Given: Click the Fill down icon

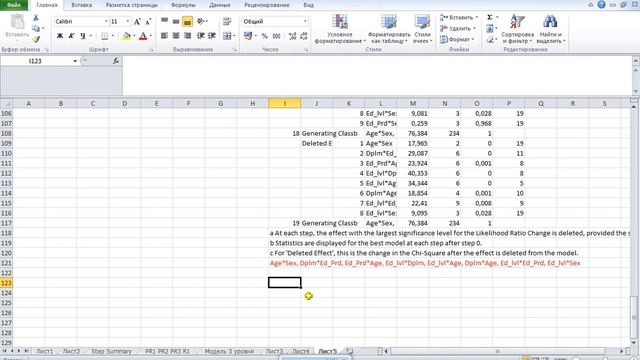Looking at the screenshot, I should click(x=490, y=29).
